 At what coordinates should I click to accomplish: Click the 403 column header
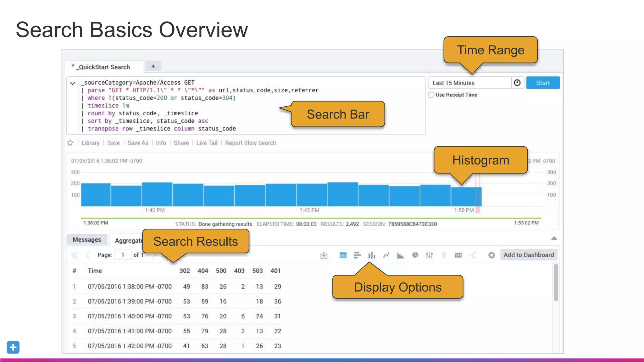point(239,271)
